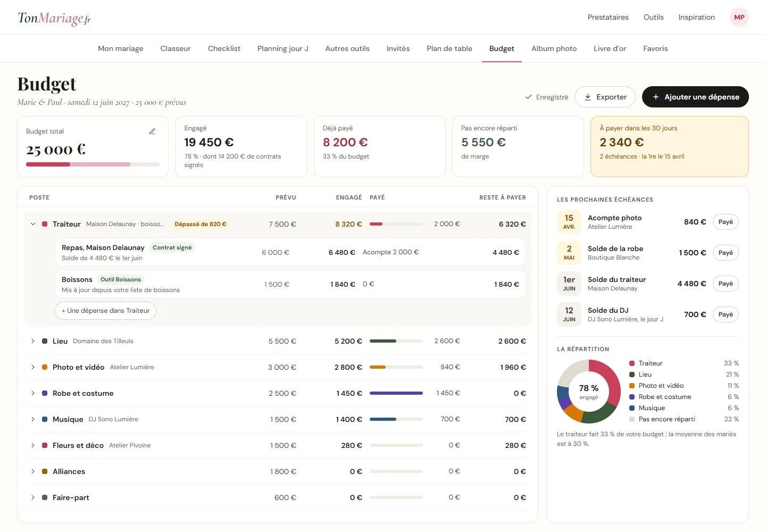The height and width of the screenshot is (532, 766).
Task: Mark Acompte photo as Payé
Action: pos(726,222)
